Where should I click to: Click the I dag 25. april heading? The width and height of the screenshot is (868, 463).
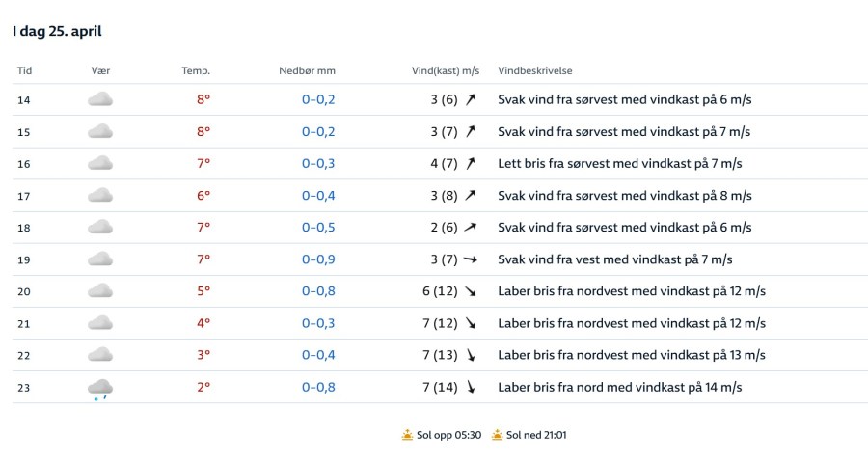click(57, 31)
